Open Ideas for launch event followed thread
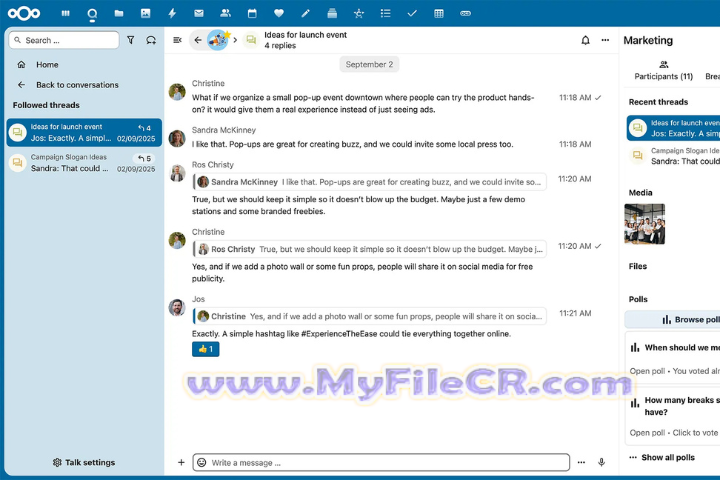Screen dimensions: 720x480 tap(84, 133)
